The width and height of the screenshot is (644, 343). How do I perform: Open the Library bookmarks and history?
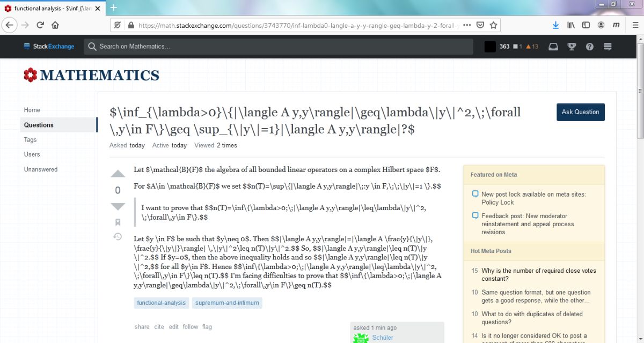tap(572, 25)
